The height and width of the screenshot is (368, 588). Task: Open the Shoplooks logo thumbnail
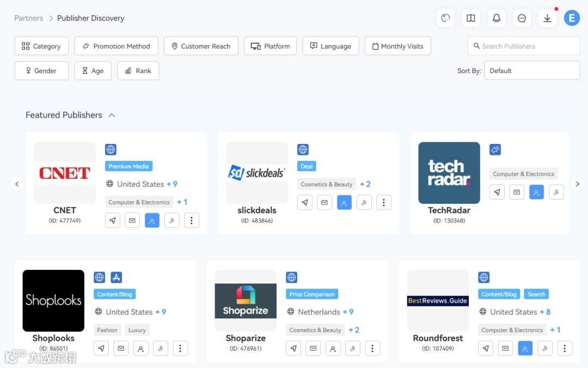click(53, 300)
